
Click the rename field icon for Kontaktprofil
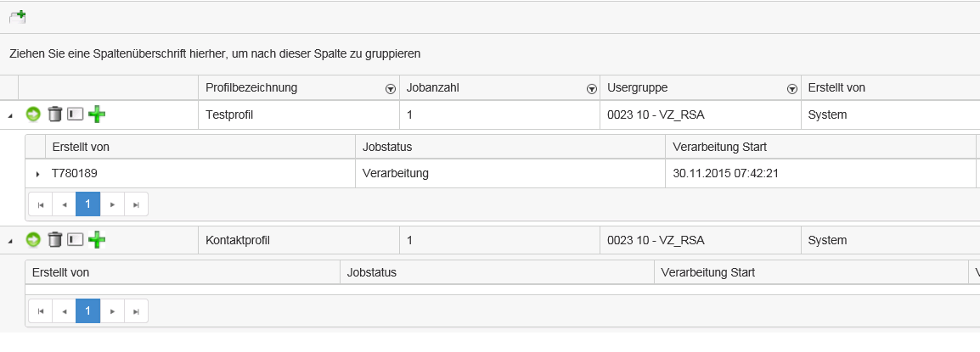pos(75,240)
